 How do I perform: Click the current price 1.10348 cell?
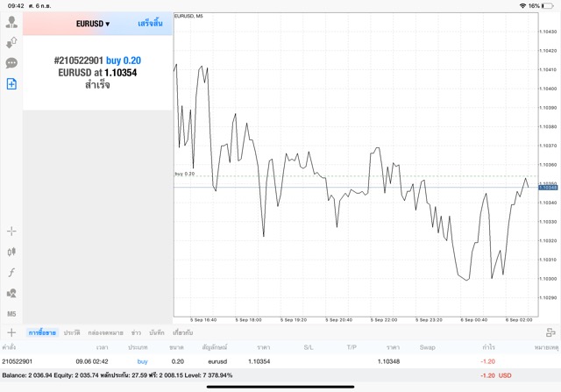pyautogui.click(x=388, y=361)
